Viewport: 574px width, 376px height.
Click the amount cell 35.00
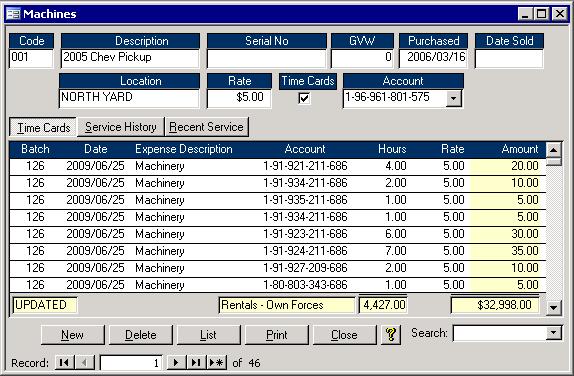[505, 251]
